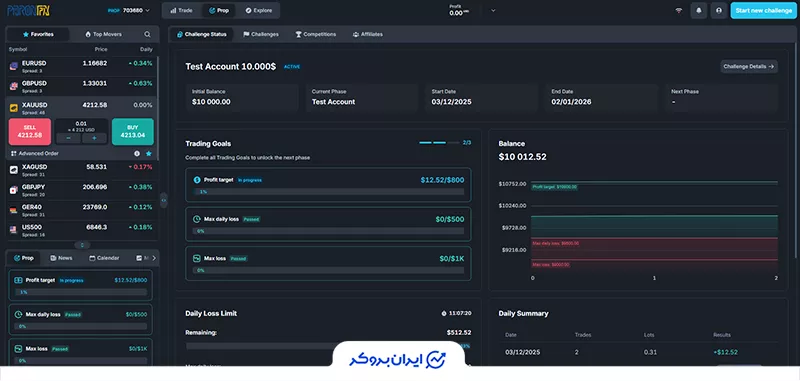Click the ACTIVE status badge
Image resolution: width=800 pixels, height=381 pixels.
tap(292, 67)
